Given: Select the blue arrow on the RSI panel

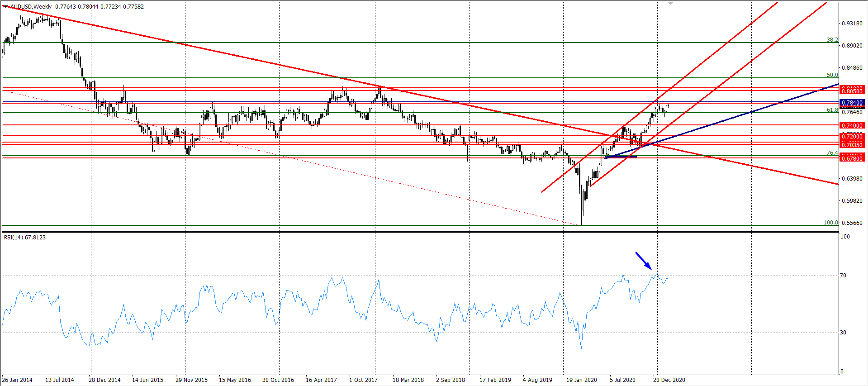Looking at the screenshot, I should (x=643, y=261).
